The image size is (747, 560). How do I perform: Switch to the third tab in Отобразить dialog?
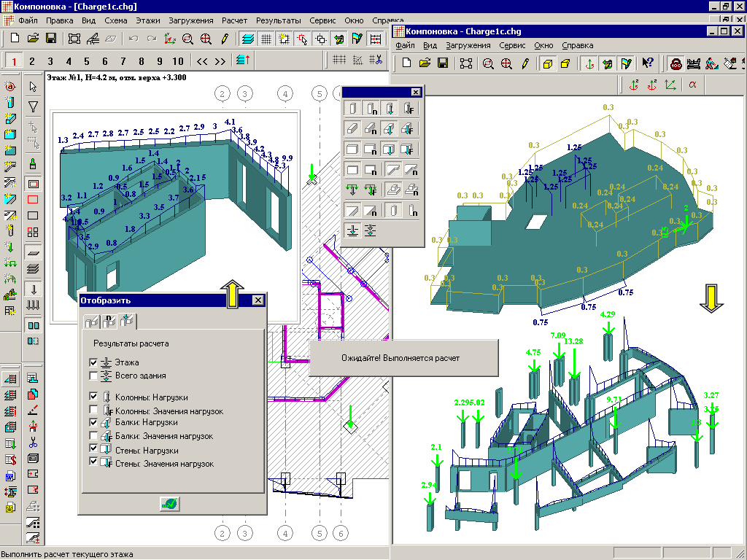click(x=128, y=319)
